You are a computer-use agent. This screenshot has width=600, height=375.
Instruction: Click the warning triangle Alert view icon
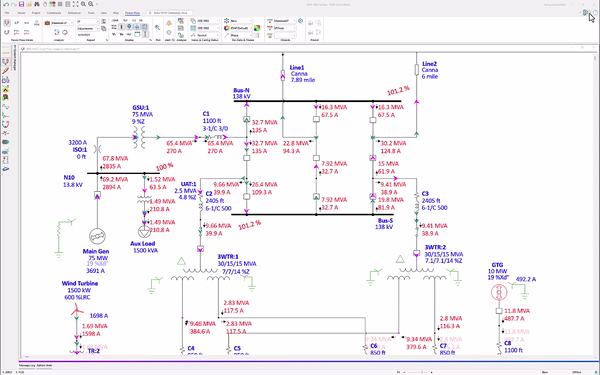coord(169,23)
